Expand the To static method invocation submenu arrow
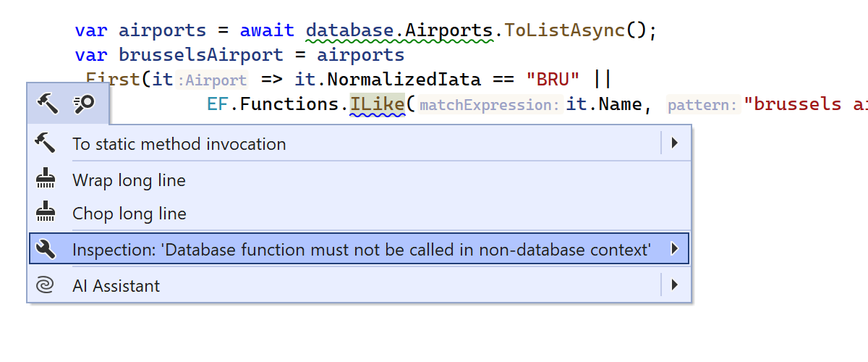The image size is (868, 362). pos(674,143)
